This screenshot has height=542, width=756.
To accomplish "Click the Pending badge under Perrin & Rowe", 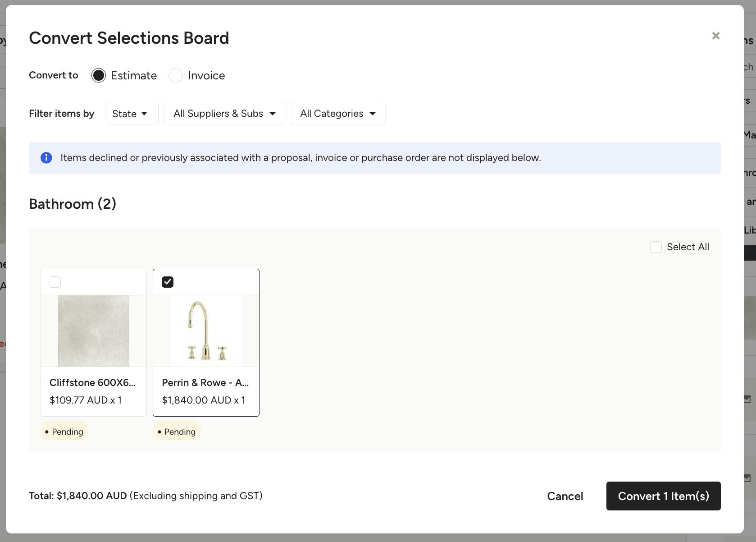I will pyautogui.click(x=177, y=432).
